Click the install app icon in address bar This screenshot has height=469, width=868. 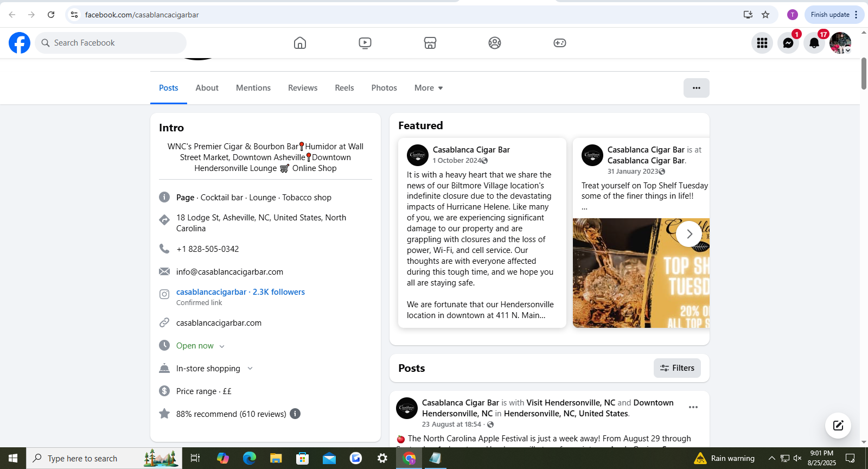[x=748, y=15]
